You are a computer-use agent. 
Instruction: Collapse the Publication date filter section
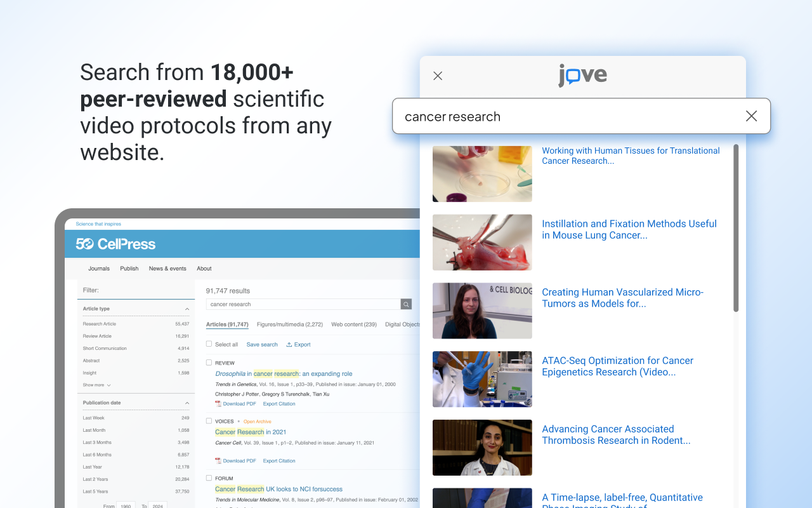pos(187,403)
